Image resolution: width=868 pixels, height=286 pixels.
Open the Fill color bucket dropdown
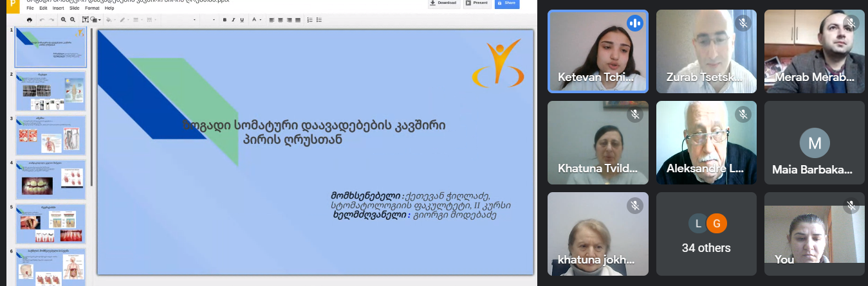[111, 20]
